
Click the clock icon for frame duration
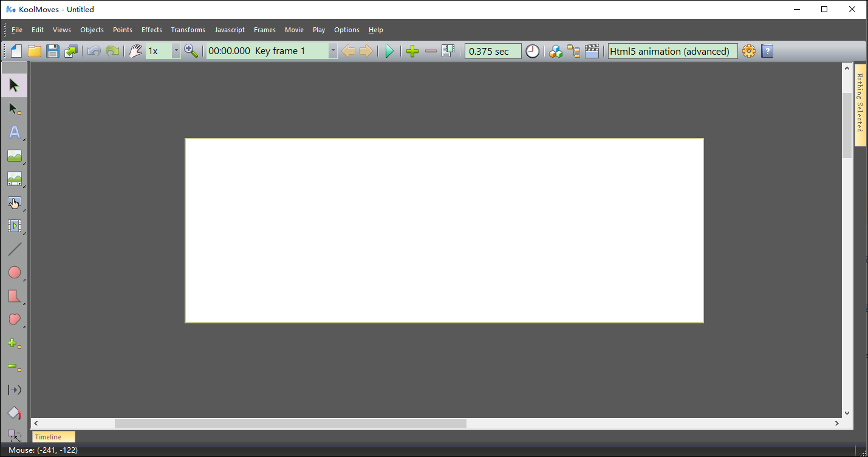click(x=533, y=51)
